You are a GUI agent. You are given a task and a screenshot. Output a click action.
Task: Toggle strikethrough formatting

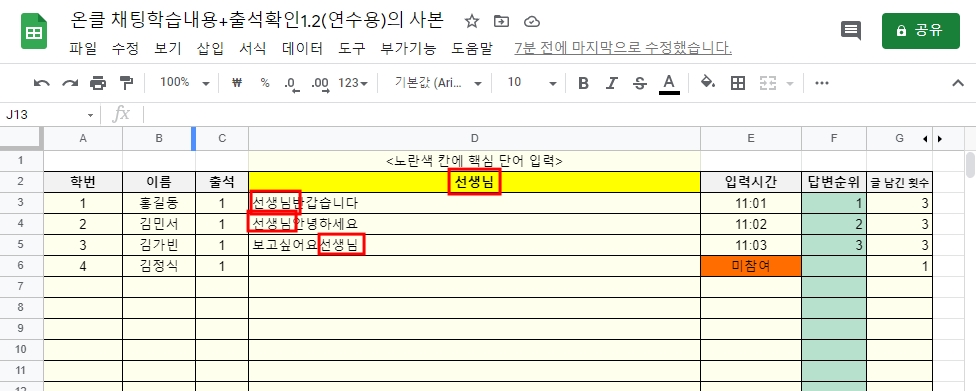[640, 83]
